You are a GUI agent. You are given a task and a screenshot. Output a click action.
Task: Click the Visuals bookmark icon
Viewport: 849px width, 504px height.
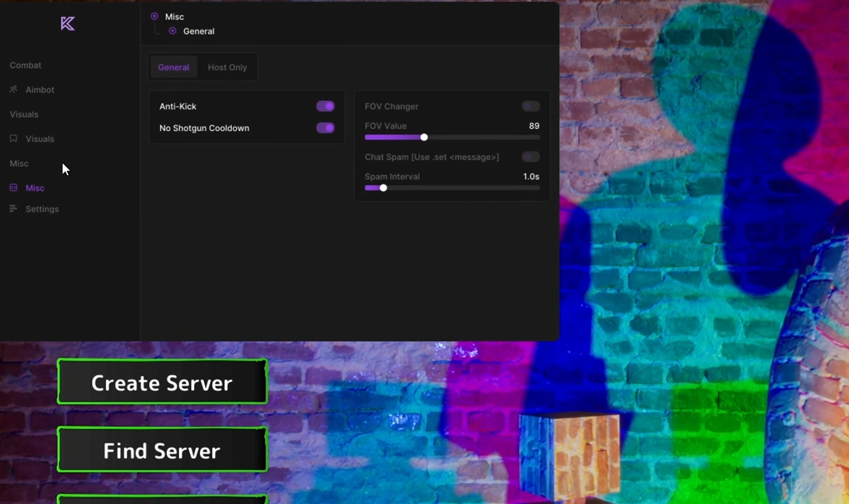click(14, 138)
